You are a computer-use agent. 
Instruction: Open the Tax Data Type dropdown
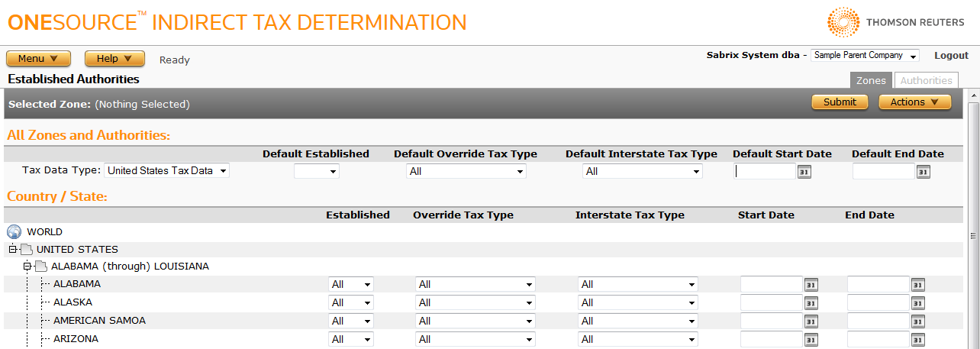tap(166, 171)
